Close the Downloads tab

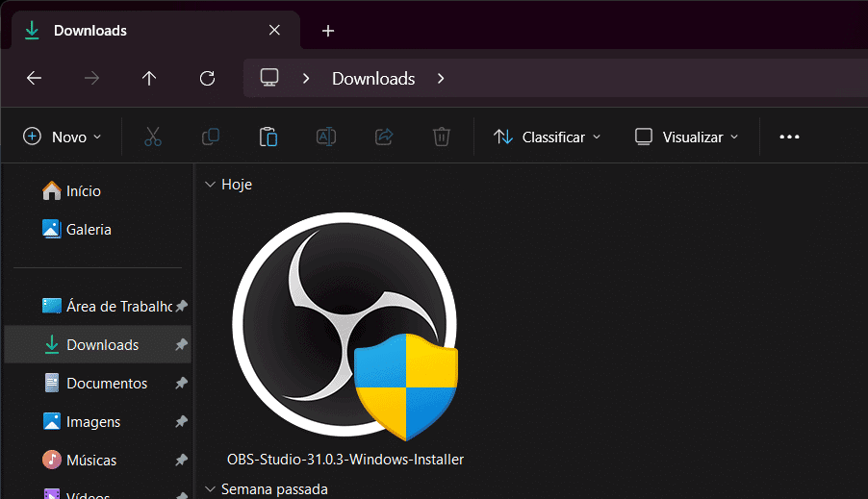274,30
